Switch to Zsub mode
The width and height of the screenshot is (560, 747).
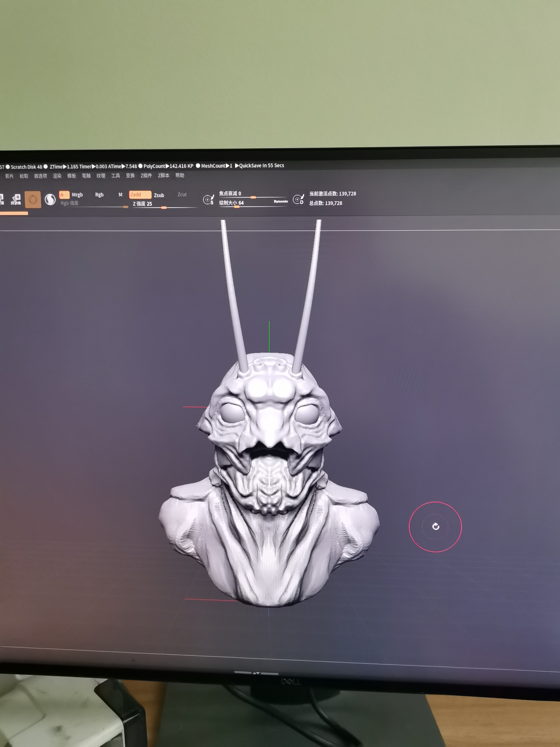(x=159, y=195)
